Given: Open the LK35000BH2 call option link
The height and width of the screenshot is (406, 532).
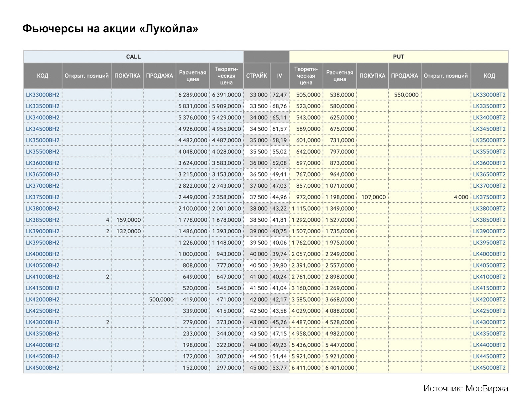Looking at the screenshot, I should click(43, 140).
